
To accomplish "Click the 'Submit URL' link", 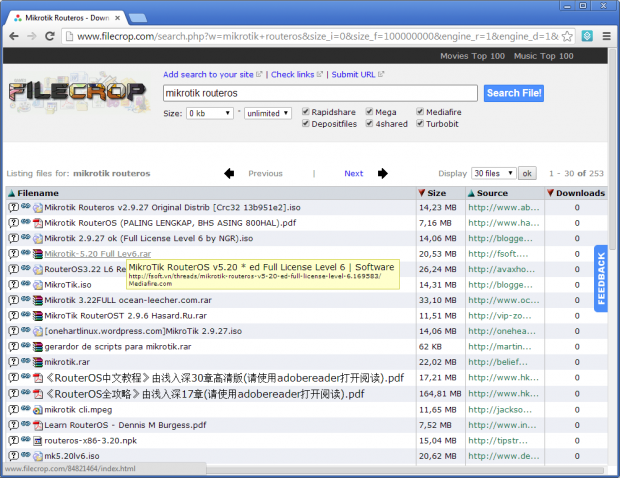I will tap(353, 74).
